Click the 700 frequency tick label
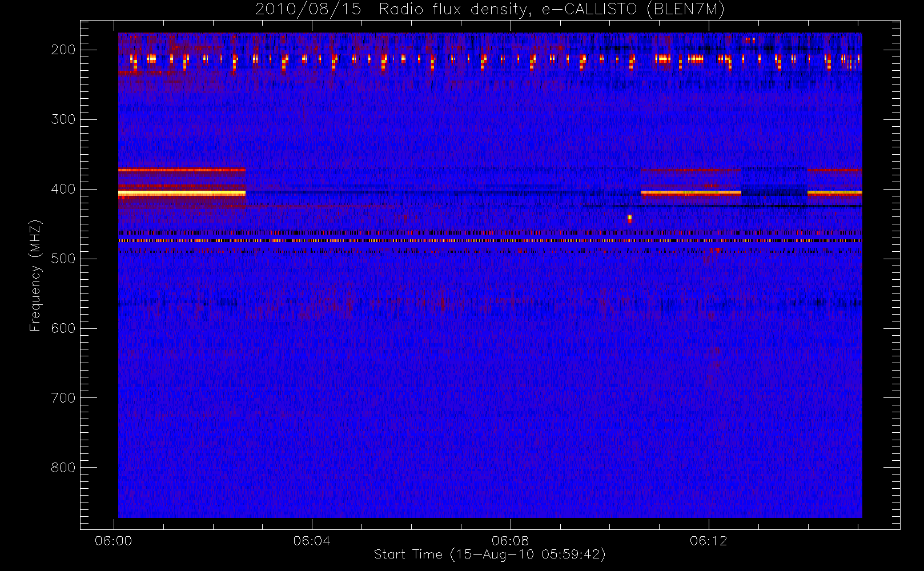This screenshot has height=571, width=924. tap(63, 398)
